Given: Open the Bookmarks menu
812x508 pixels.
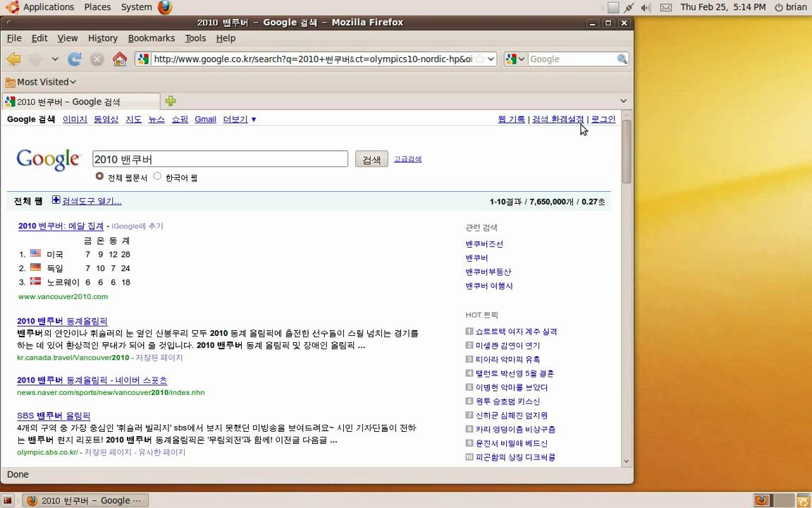Looking at the screenshot, I should pos(152,38).
